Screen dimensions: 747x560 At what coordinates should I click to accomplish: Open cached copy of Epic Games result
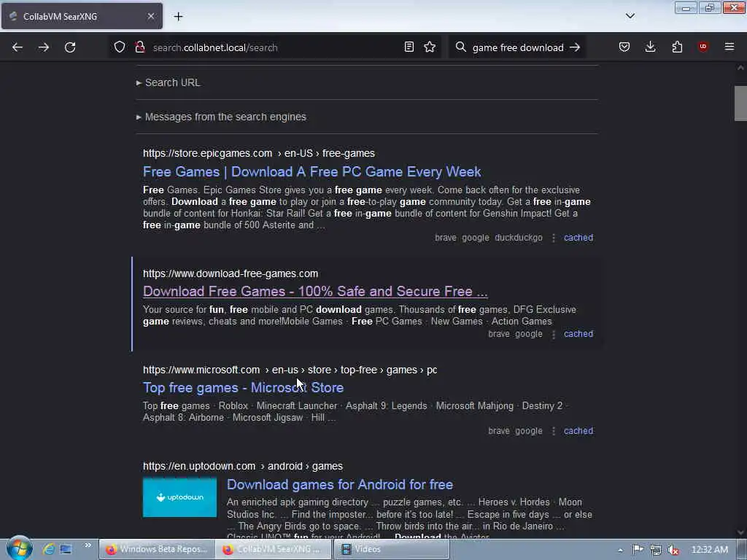coord(578,237)
